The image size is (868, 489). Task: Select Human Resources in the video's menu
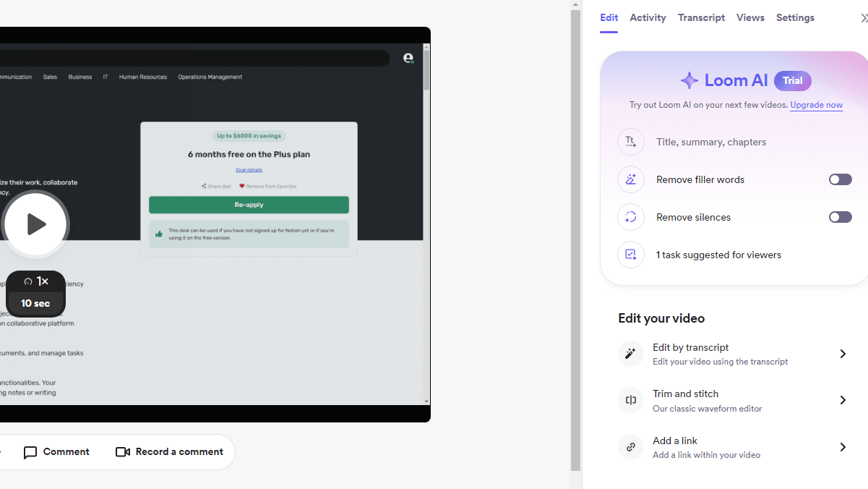[143, 77]
